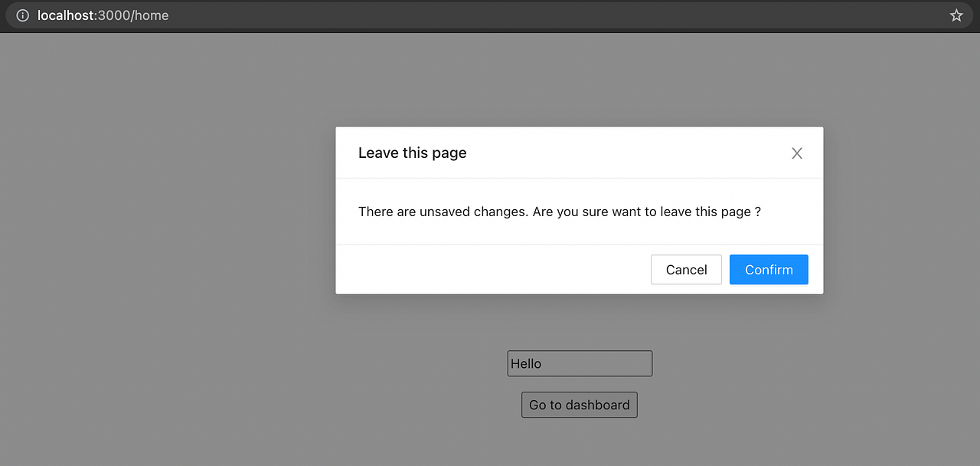
Task: Click the unsaved changes warning message text
Action: click(x=558, y=212)
